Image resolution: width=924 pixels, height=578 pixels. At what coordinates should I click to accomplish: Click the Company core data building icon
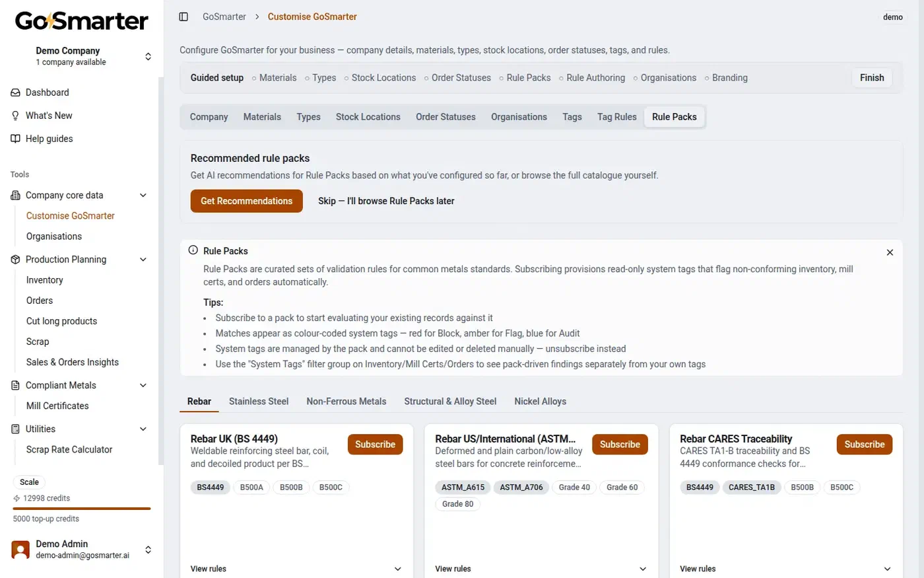pos(15,196)
